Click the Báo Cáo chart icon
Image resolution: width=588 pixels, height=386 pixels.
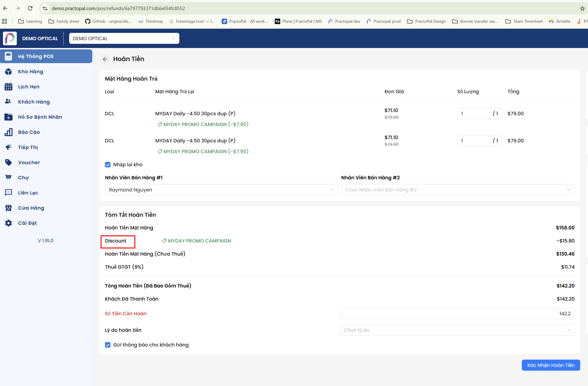[x=8, y=132]
